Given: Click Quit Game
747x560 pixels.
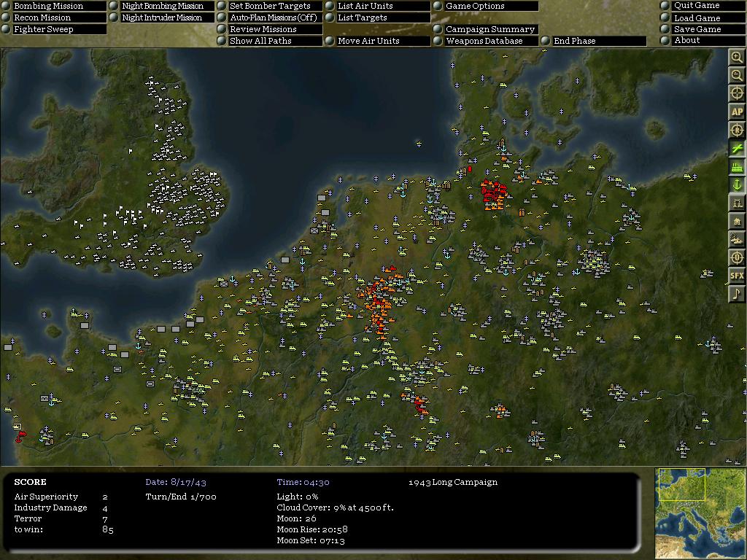Looking at the screenshot, I should pos(703,5).
